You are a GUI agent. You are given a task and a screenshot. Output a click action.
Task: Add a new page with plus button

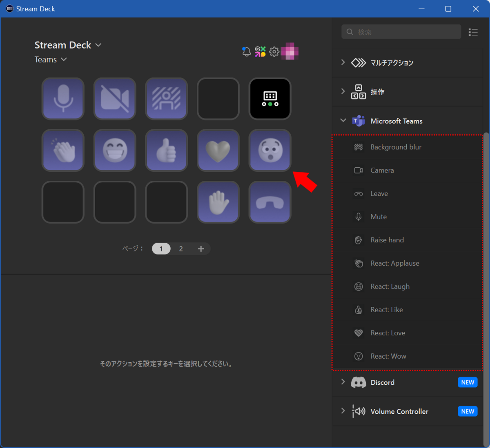point(201,248)
